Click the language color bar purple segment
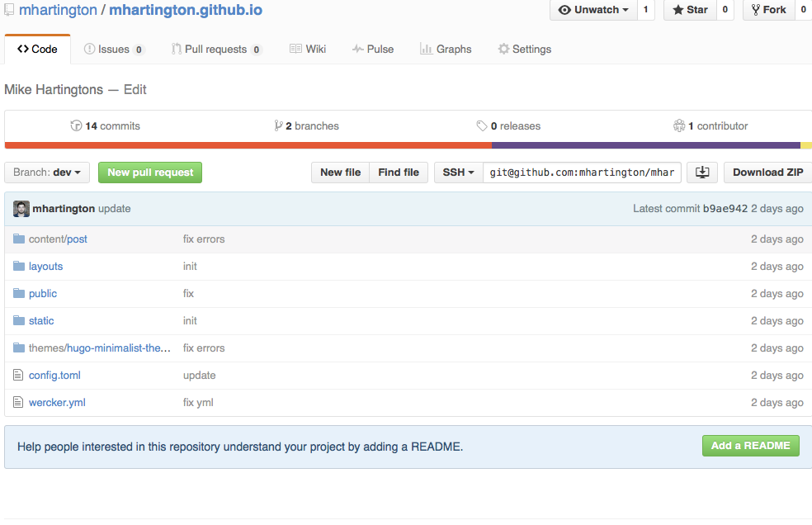Screen dimensions: 812x525 tap(646, 145)
